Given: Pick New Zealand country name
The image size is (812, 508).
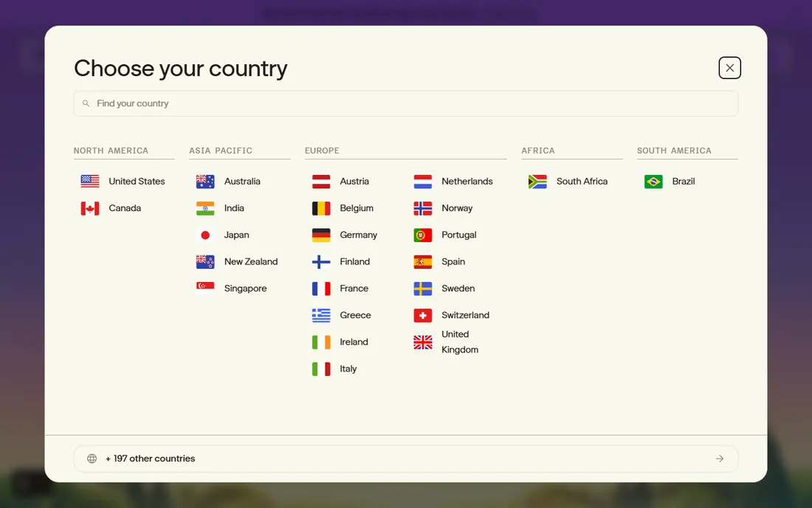Looking at the screenshot, I should click(x=251, y=261).
